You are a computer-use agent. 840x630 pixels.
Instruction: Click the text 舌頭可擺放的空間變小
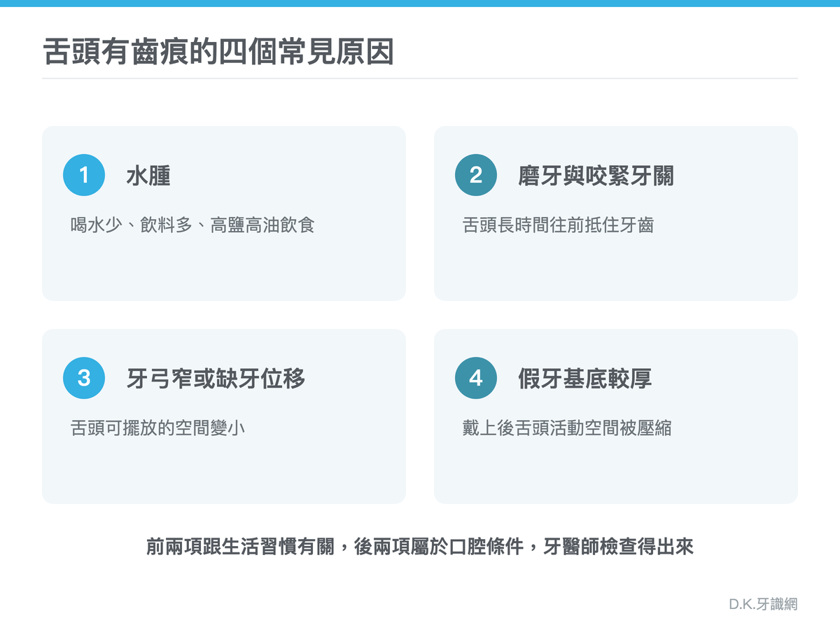tap(157, 428)
